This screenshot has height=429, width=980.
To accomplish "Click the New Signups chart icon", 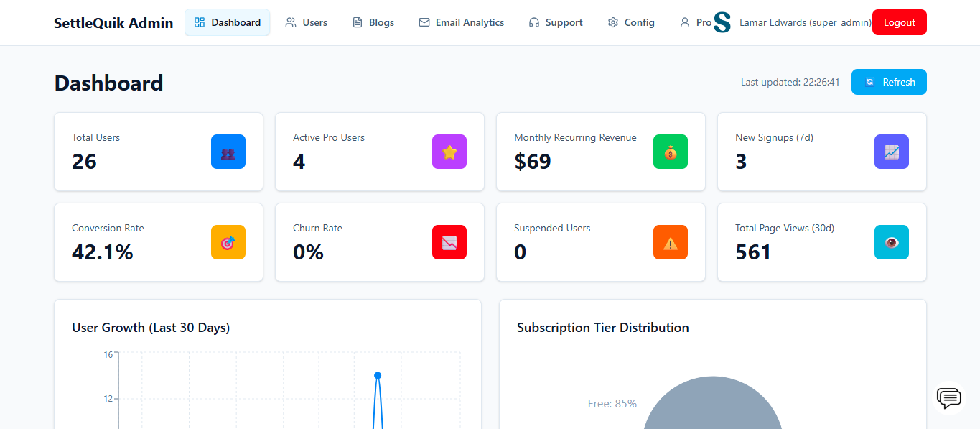I will click(891, 152).
